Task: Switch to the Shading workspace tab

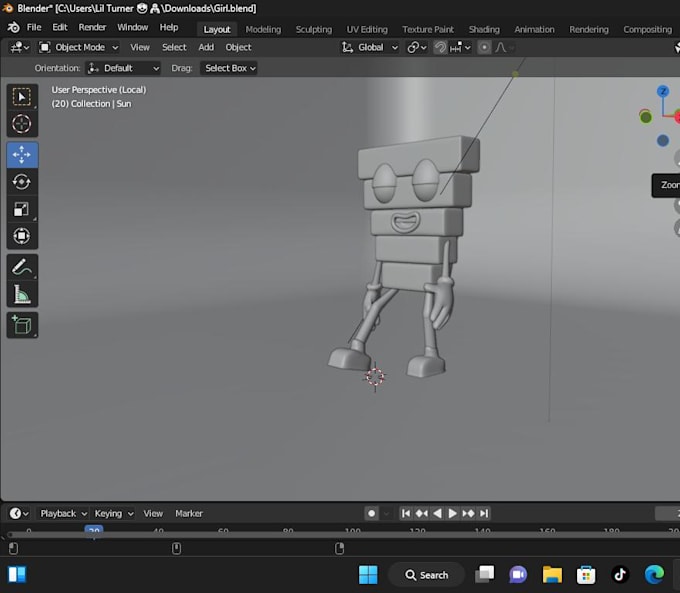Action: (x=484, y=29)
